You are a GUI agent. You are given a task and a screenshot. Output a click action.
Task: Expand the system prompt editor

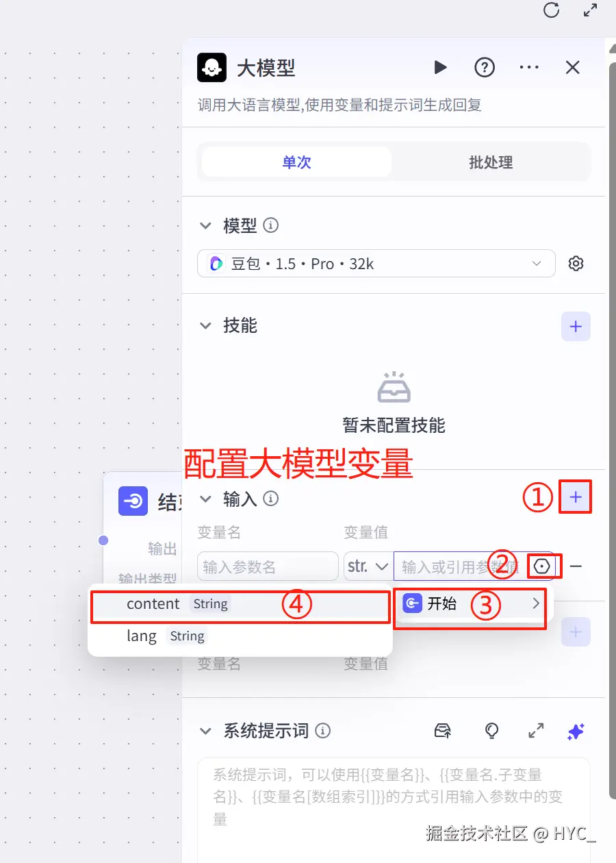coord(536,731)
